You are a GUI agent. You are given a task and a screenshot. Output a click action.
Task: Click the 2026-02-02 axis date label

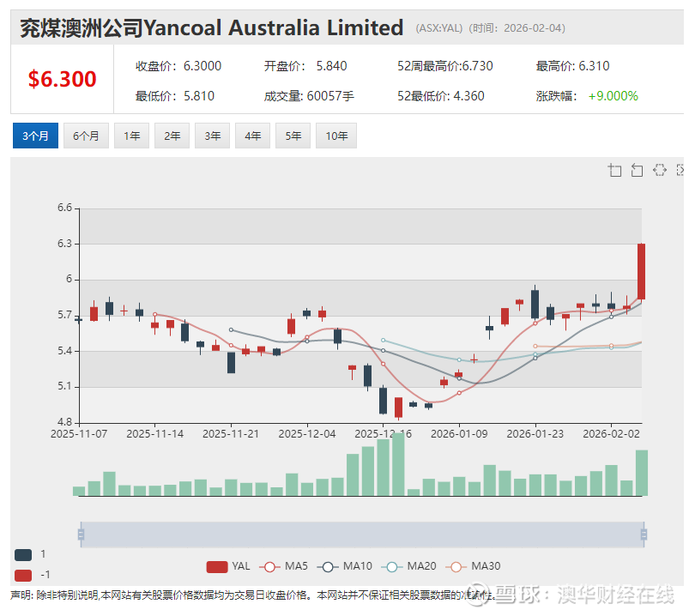click(611, 434)
